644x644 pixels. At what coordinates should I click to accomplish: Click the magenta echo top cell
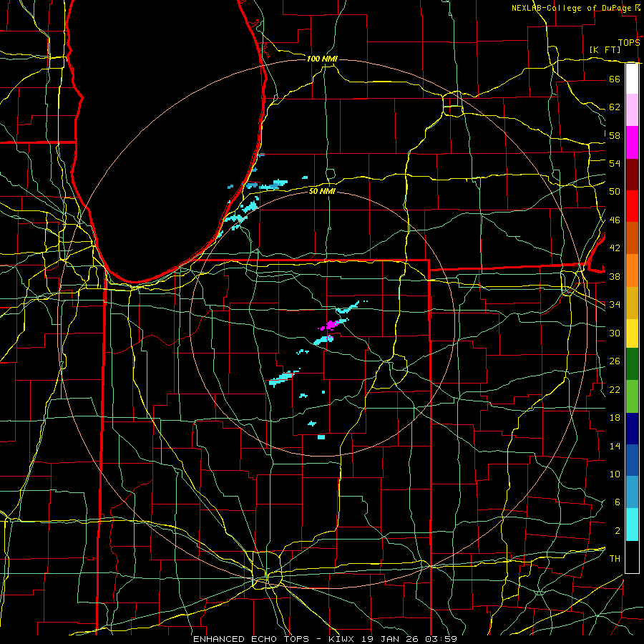[x=331, y=326]
